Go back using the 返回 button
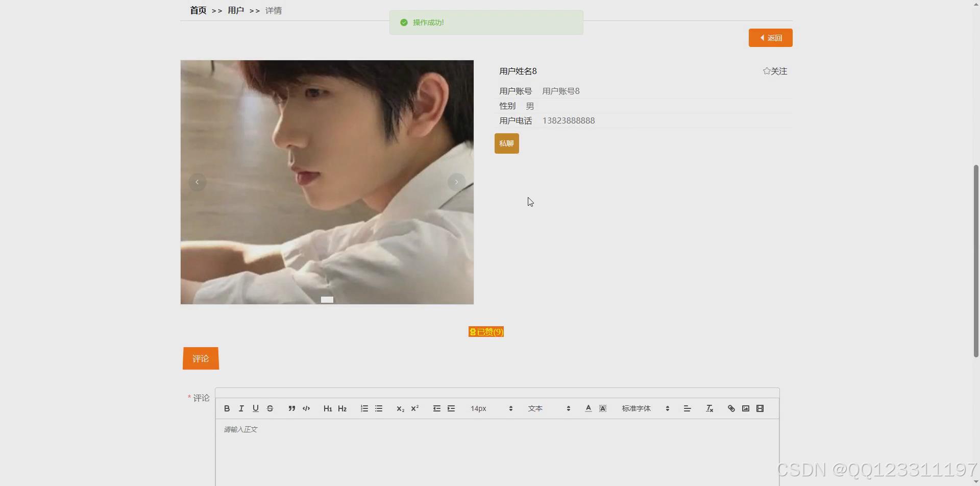 [770, 38]
